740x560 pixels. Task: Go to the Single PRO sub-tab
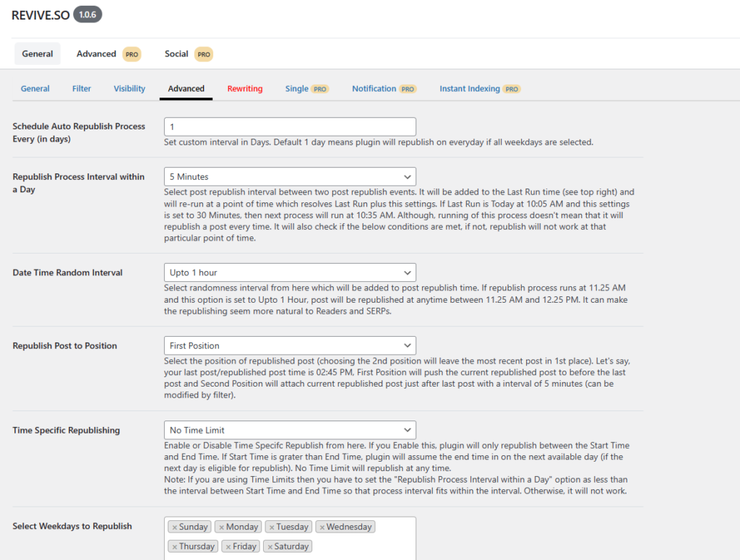point(306,89)
